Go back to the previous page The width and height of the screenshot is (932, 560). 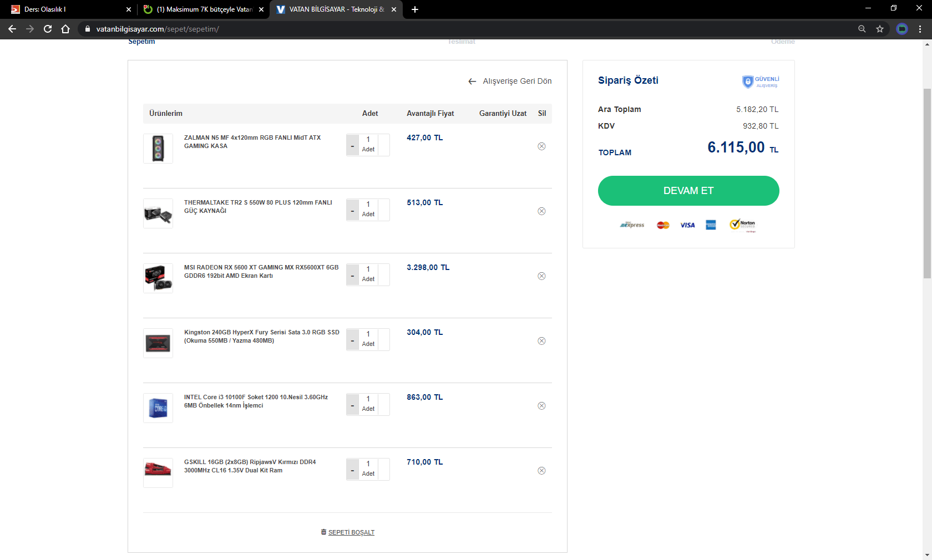pos(12,29)
